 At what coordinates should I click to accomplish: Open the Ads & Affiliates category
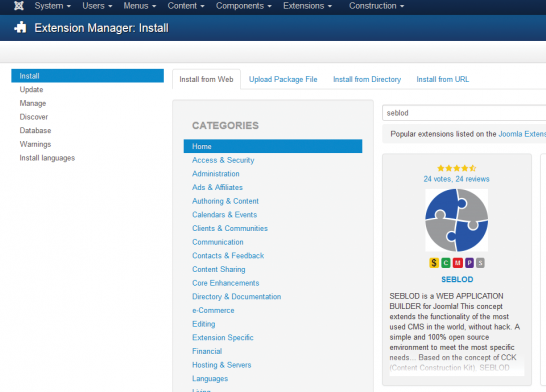(217, 187)
